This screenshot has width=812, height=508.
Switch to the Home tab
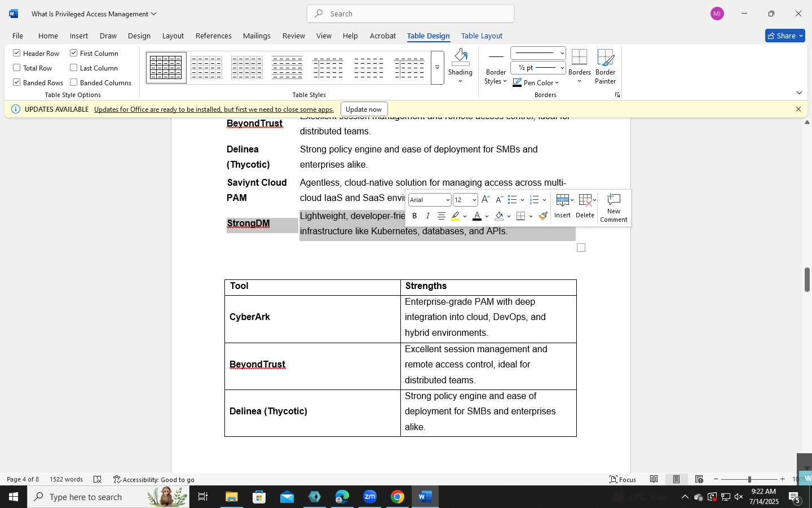tap(48, 36)
